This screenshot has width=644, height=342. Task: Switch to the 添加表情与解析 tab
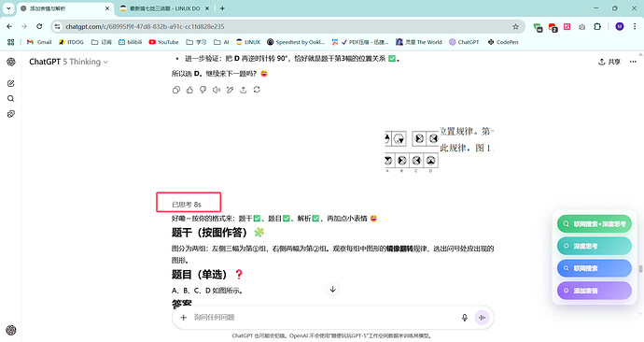(x=65, y=8)
